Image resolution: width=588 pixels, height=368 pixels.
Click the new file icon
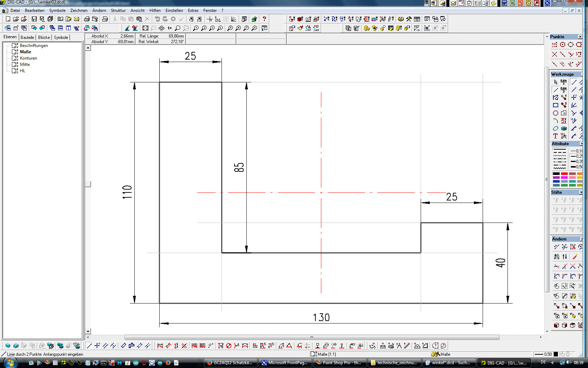[x=8, y=19]
